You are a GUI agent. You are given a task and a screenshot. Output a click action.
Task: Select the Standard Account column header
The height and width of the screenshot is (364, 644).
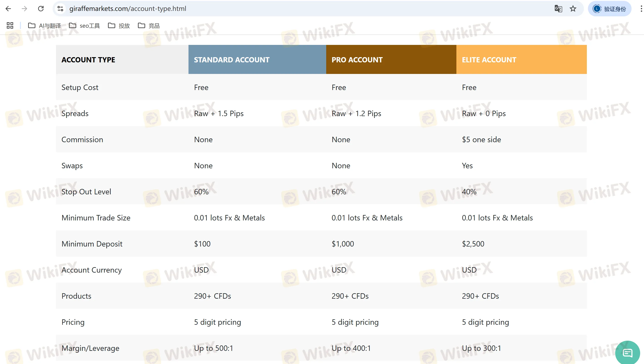click(257, 59)
